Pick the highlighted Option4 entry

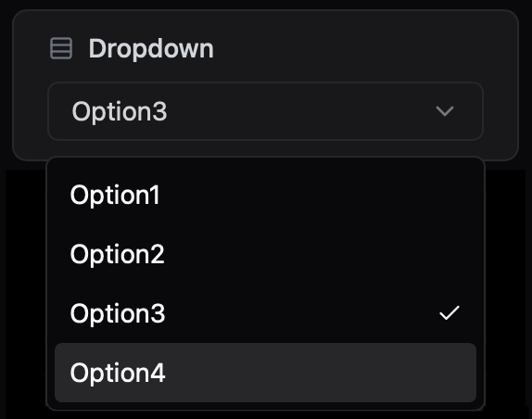coord(266,373)
